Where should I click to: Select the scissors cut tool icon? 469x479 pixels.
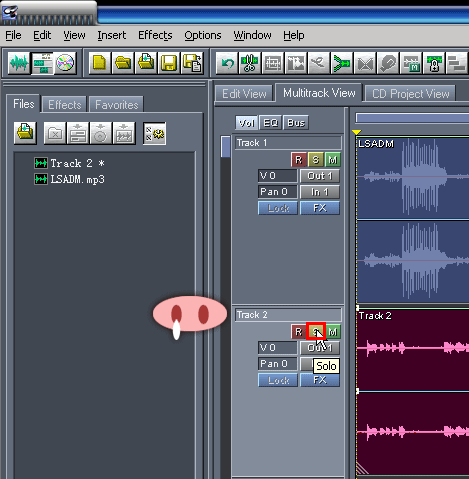250,63
